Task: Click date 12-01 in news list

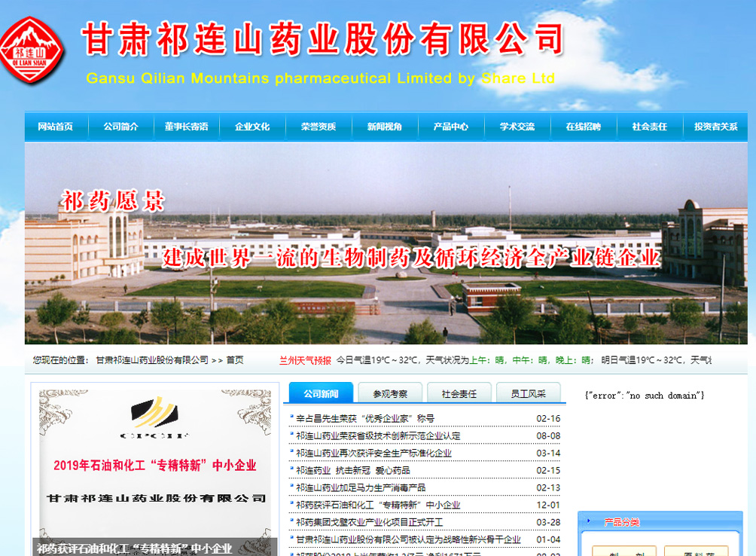Action: (x=548, y=506)
